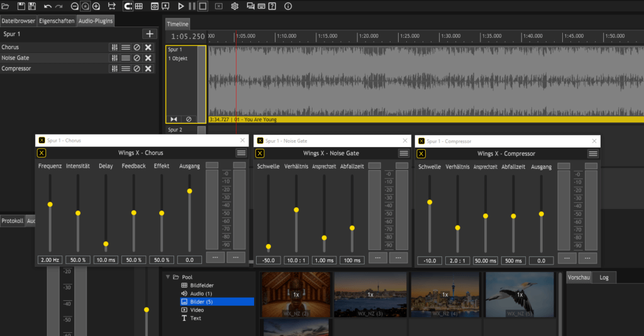Open mixer controls for Noise Gate plugin
Screen dimensions: 644x336
click(114, 58)
